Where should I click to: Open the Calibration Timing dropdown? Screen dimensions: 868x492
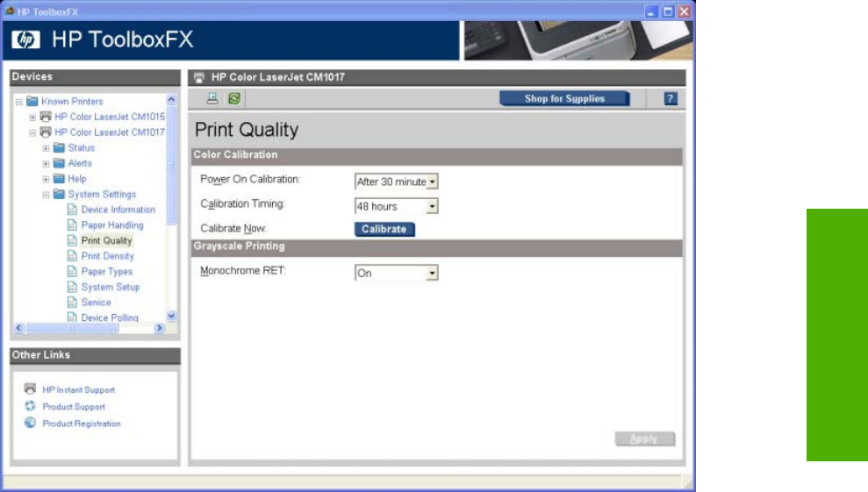pos(432,207)
